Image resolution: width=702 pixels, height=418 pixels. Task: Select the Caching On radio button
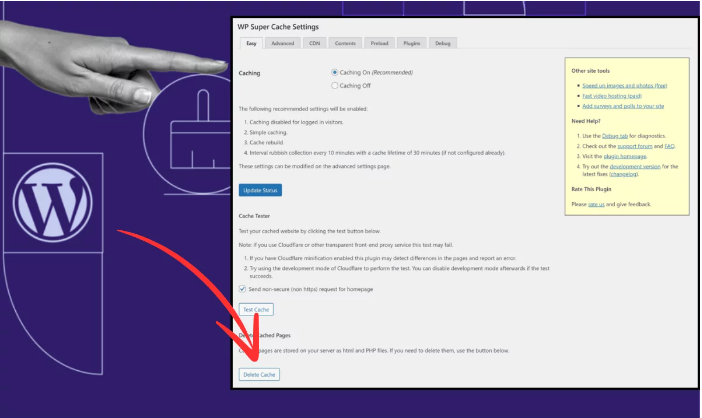[x=335, y=73]
